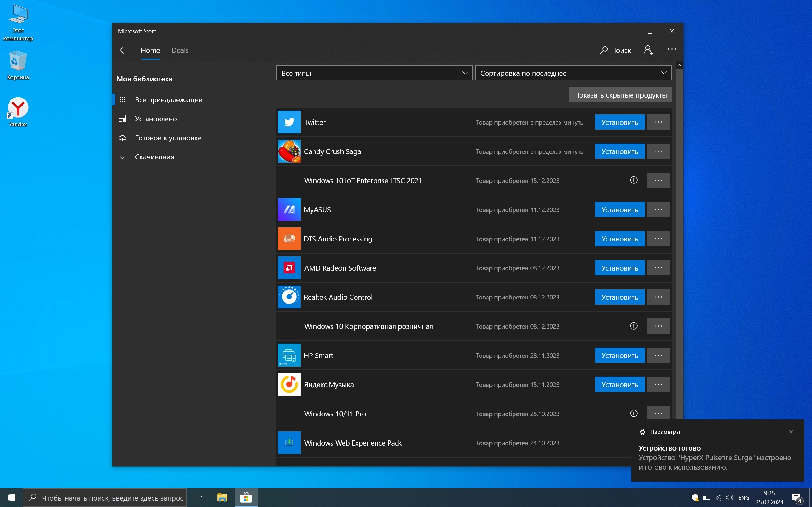Open the sign-in account icon
The image size is (812, 507).
tap(648, 50)
